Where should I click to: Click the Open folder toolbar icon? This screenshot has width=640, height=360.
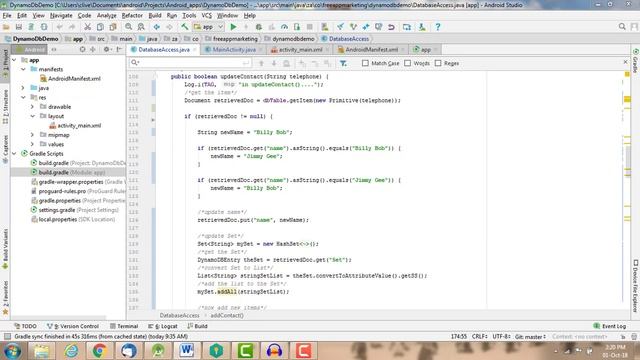pyautogui.click(x=6, y=27)
